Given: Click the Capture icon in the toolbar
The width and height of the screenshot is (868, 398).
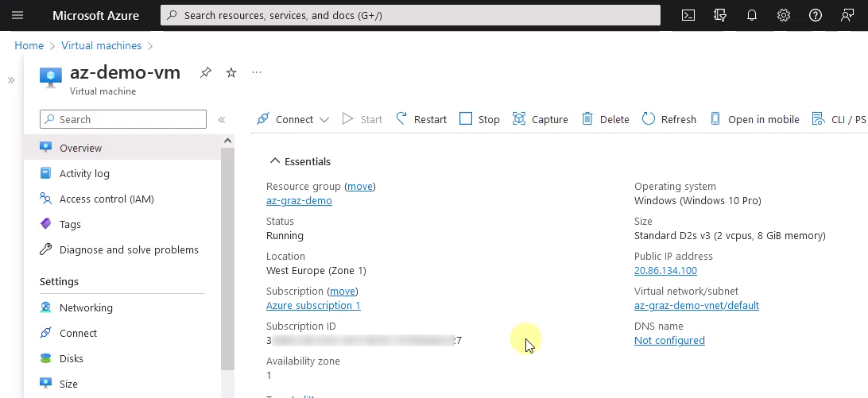Looking at the screenshot, I should pos(519,119).
